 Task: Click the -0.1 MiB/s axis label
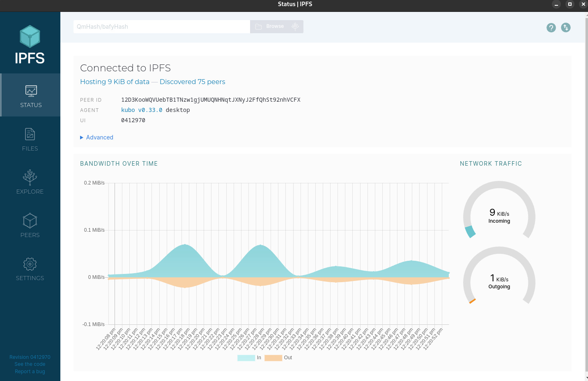click(x=93, y=324)
